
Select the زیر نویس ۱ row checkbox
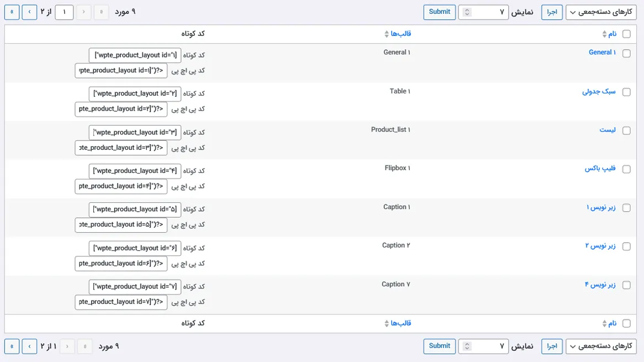click(626, 208)
